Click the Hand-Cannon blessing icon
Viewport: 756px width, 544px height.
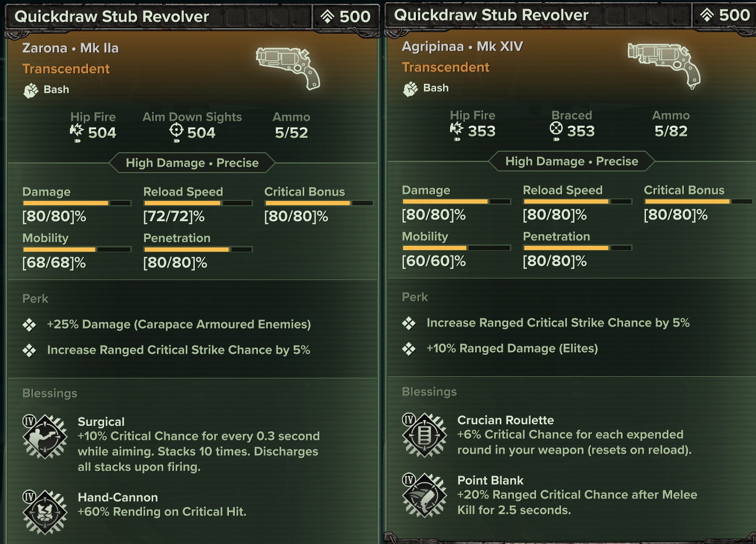pos(45,512)
